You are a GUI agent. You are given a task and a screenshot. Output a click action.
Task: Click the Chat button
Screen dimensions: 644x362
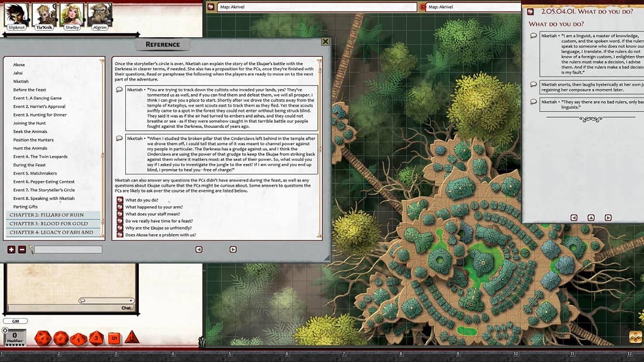tap(126, 307)
